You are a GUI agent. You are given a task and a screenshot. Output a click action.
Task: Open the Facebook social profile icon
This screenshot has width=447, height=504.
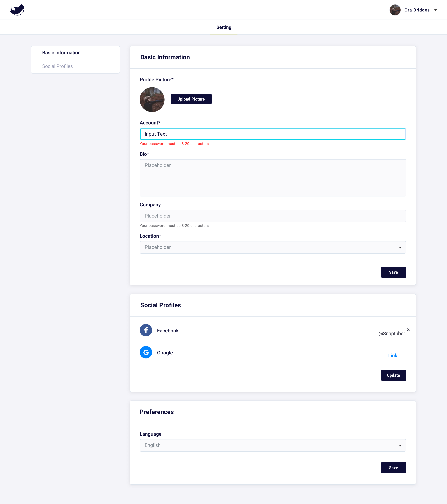coord(146,330)
